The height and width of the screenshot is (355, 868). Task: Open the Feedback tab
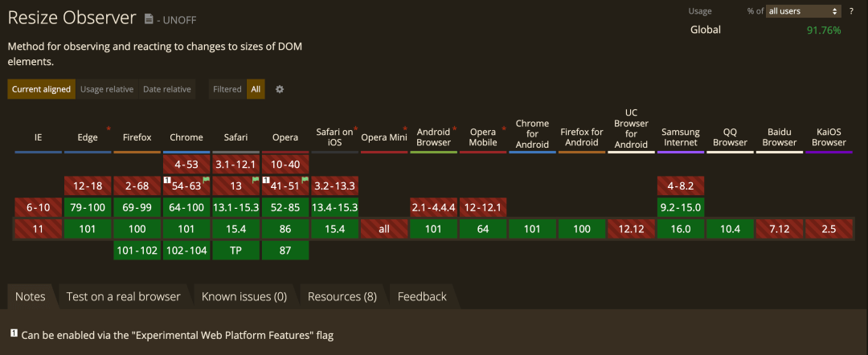coord(422,296)
